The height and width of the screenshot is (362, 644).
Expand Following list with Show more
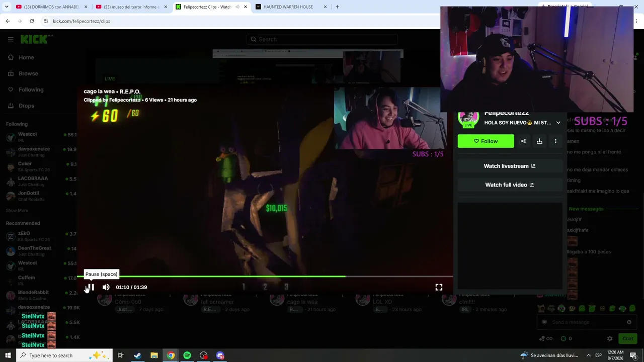[17, 211]
